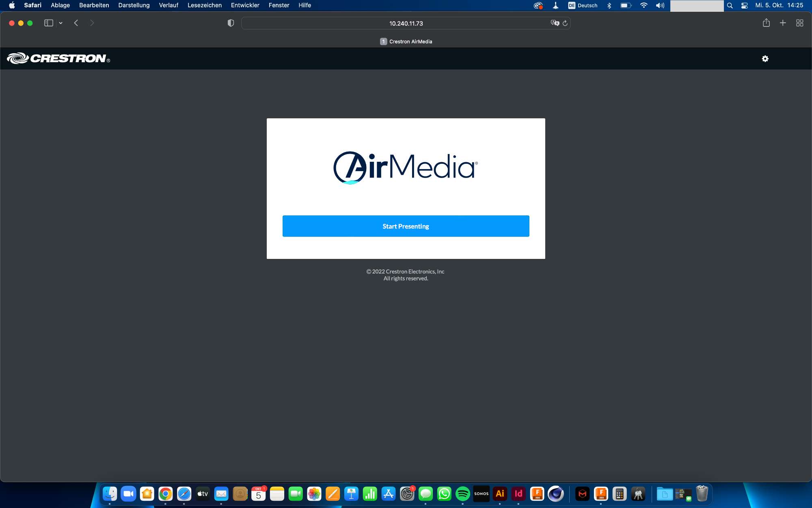Click the Safari icon in the dock
812x508 pixels.
point(184,494)
